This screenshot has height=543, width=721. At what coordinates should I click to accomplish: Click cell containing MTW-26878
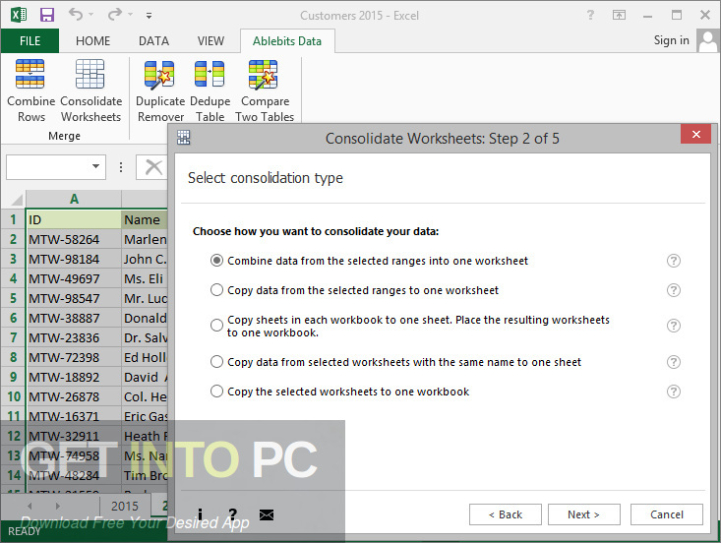[74, 397]
